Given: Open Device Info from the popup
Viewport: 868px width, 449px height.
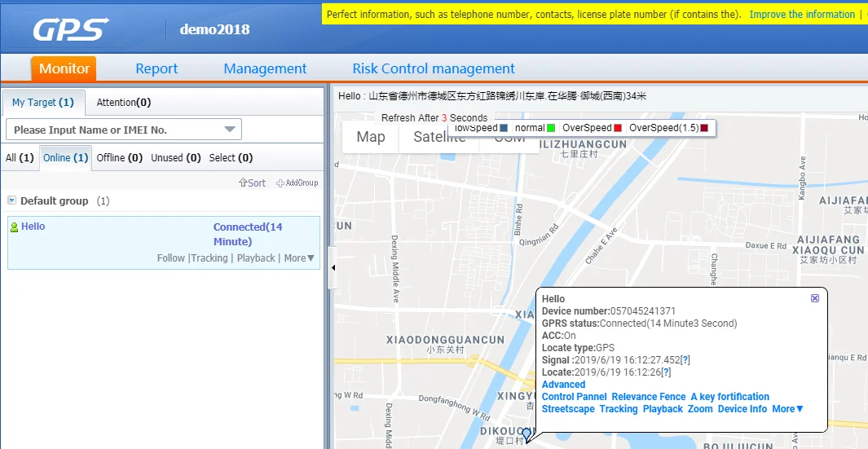Looking at the screenshot, I should pyautogui.click(x=742, y=409).
